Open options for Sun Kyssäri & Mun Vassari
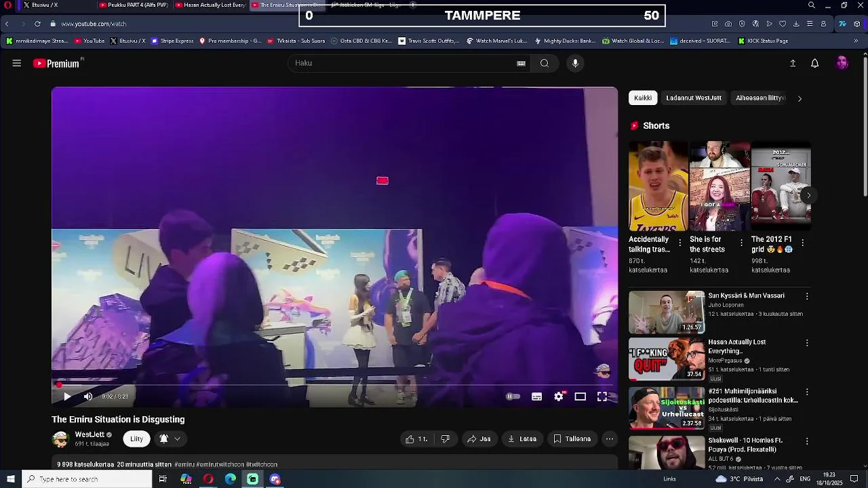The image size is (868, 488). pyautogui.click(x=807, y=296)
